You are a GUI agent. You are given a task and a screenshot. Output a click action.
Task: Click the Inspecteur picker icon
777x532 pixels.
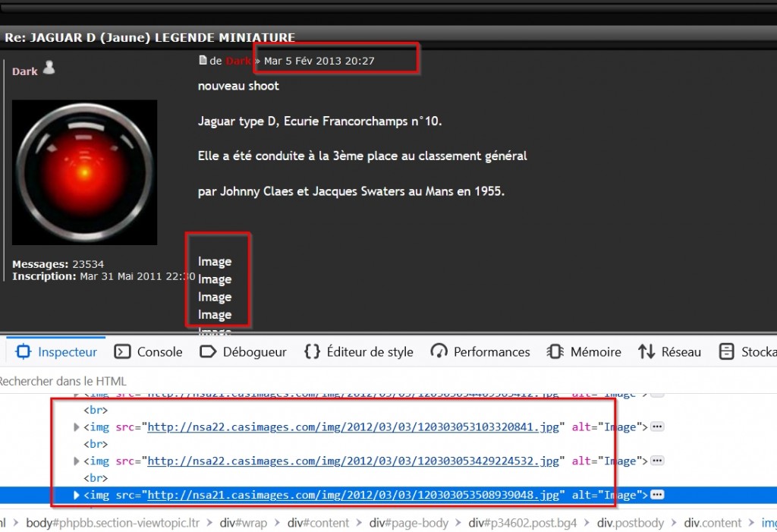click(24, 351)
